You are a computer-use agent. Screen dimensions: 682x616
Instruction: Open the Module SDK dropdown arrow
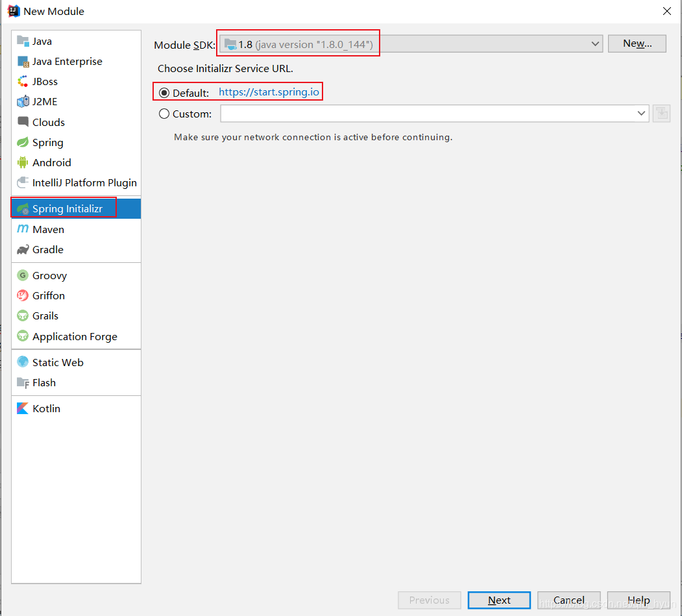[x=594, y=44]
